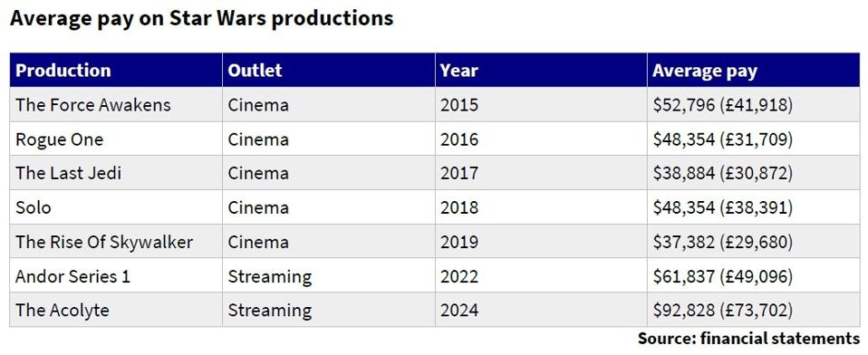Click The Rise Of Skywalker cell
Screen dimensions: 868x355
[116, 242]
